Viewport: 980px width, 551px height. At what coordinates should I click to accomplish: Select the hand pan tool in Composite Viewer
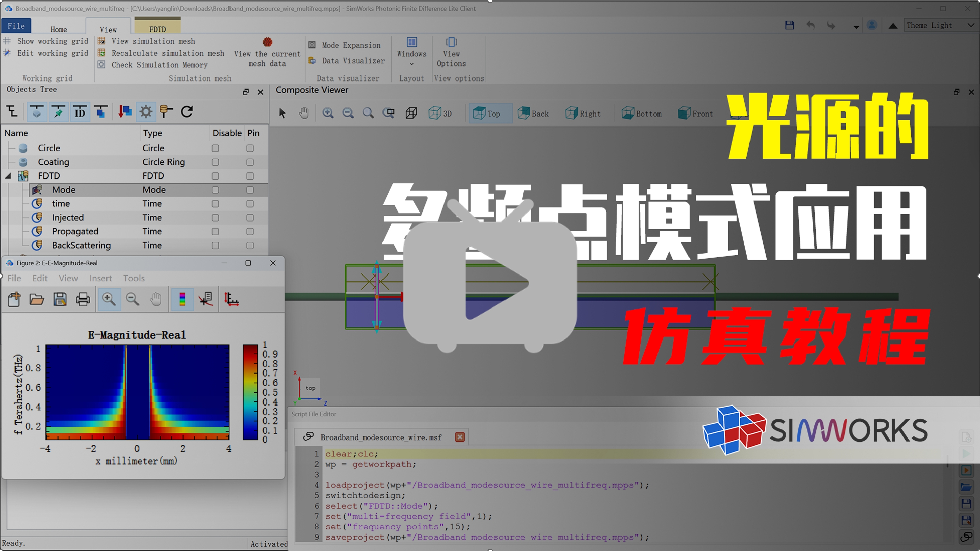[304, 113]
